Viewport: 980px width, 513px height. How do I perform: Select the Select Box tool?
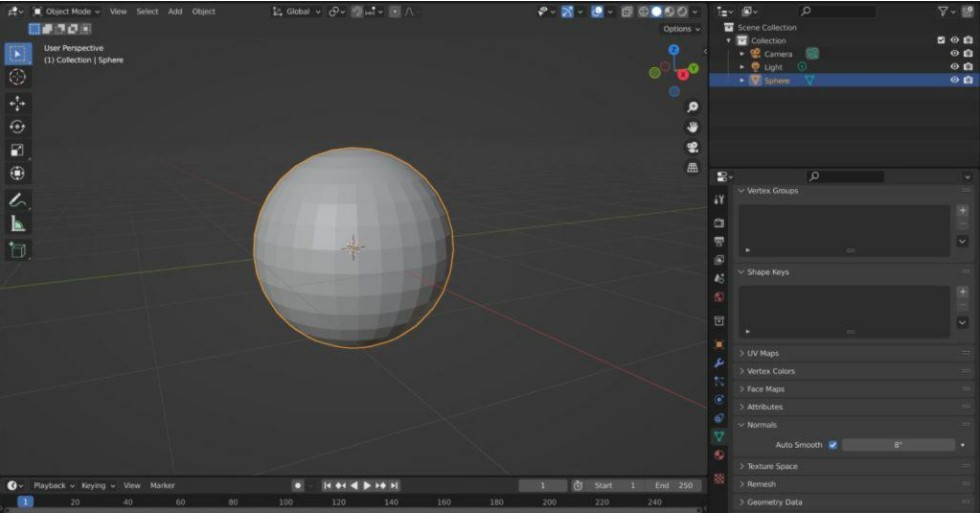pyautogui.click(x=18, y=54)
